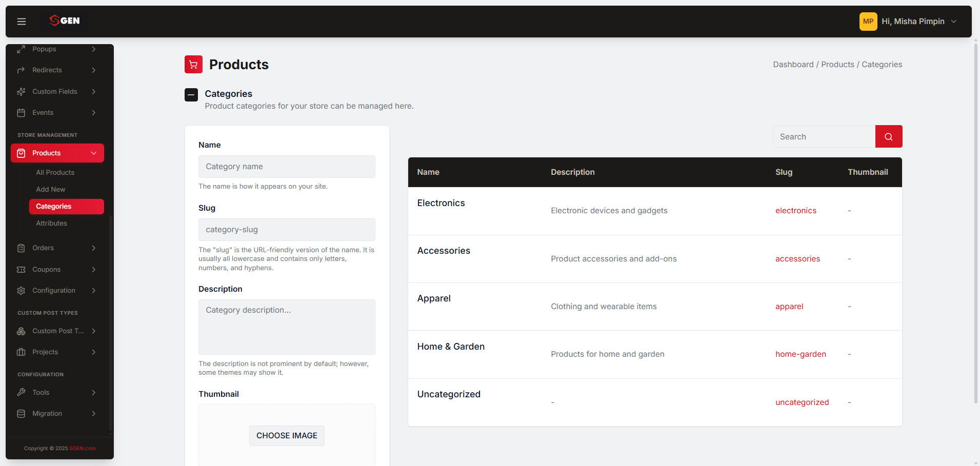
Task: Open Add New submenu item
Action: tap(51, 190)
